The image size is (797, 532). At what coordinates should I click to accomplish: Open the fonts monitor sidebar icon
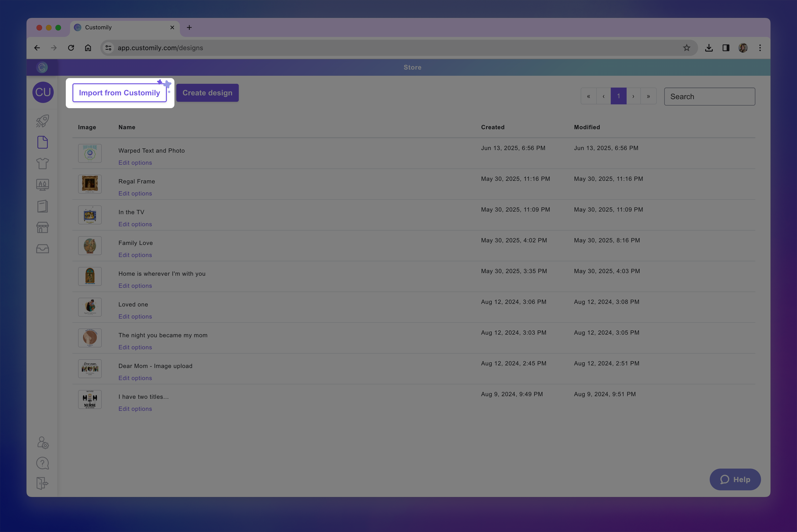click(x=42, y=185)
